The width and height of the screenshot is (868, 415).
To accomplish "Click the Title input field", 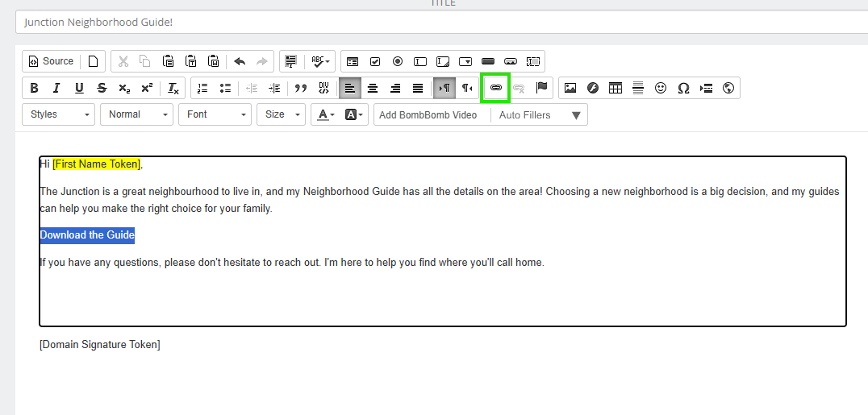I will [x=436, y=22].
